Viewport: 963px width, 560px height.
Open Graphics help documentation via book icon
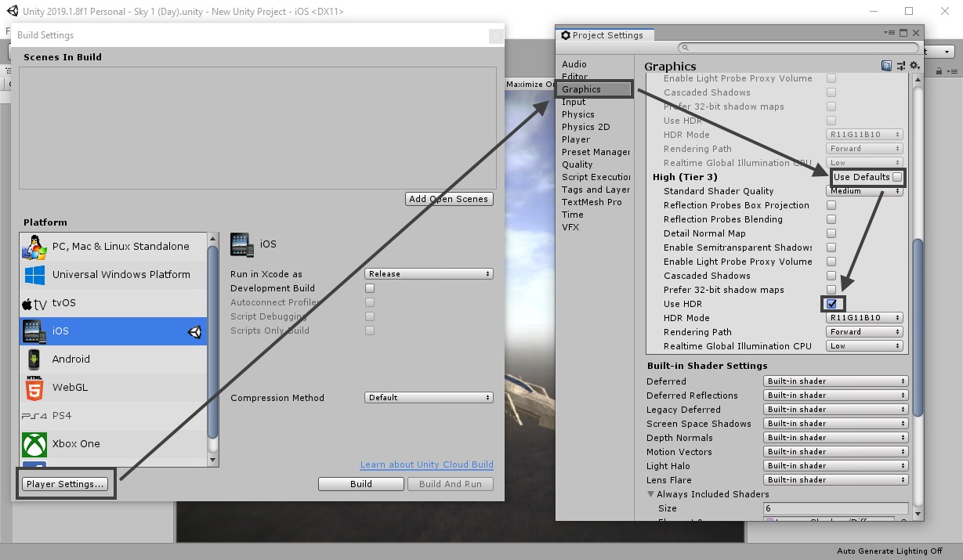886,66
